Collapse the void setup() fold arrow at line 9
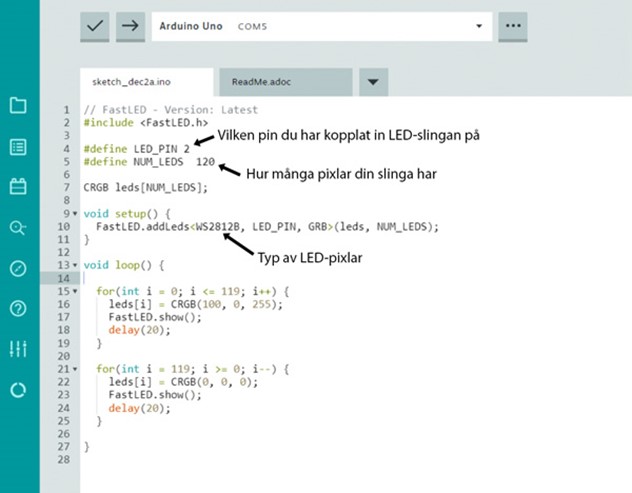The image size is (632, 493). coord(75,213)
